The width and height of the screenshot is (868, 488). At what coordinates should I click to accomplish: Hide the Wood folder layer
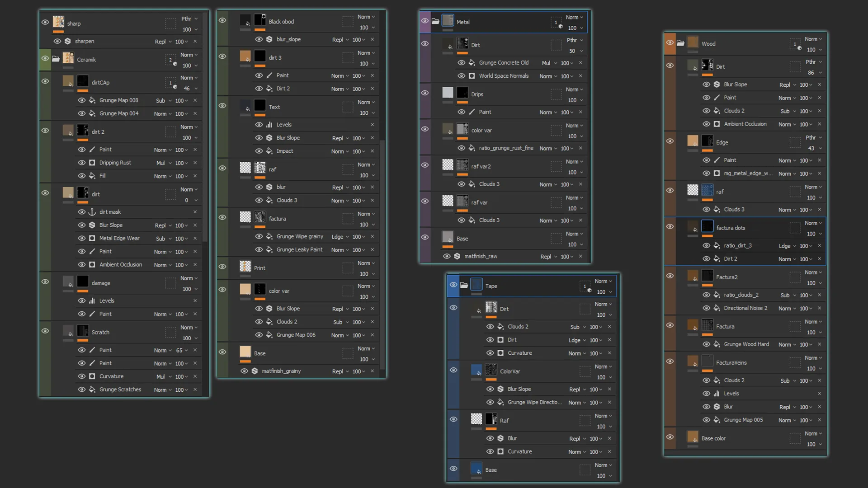670,42
